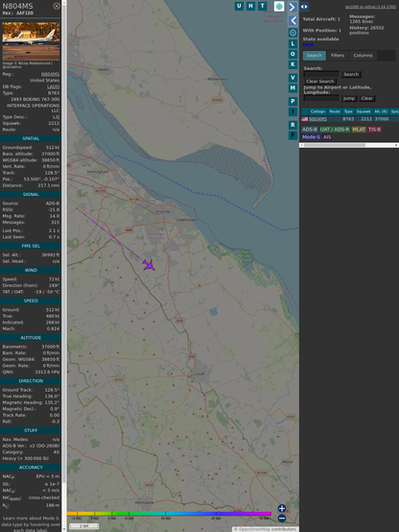Click the R map button
This screenshot has width=399, height=532.
[x=293, y=125]
